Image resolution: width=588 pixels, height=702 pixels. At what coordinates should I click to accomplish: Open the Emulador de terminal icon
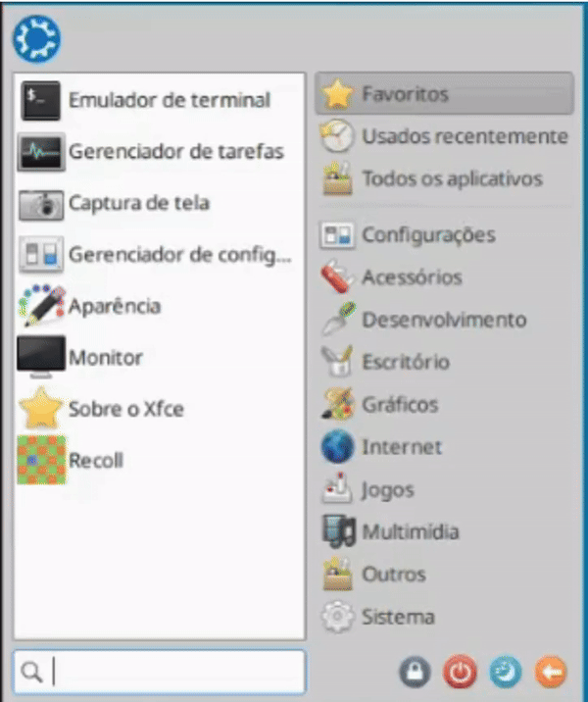[40, 101]
